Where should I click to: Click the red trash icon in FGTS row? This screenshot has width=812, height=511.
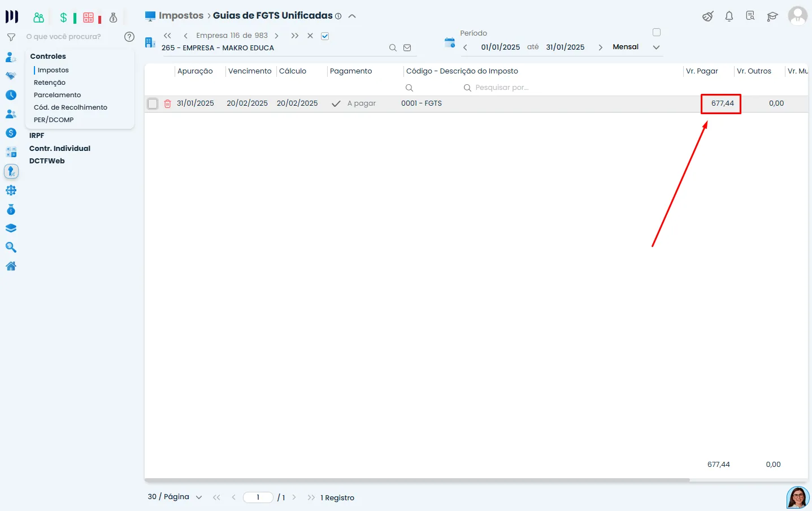coord(167,104)
